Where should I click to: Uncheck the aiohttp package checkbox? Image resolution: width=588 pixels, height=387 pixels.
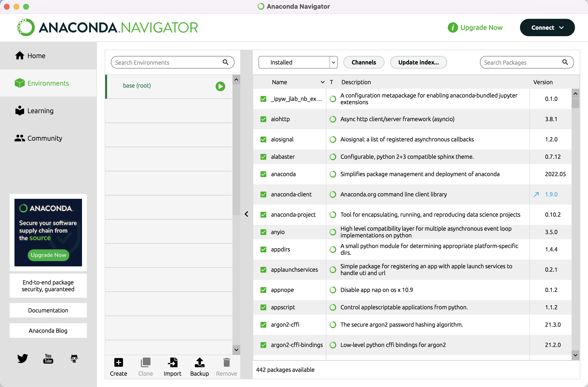[x=263, y=119]
